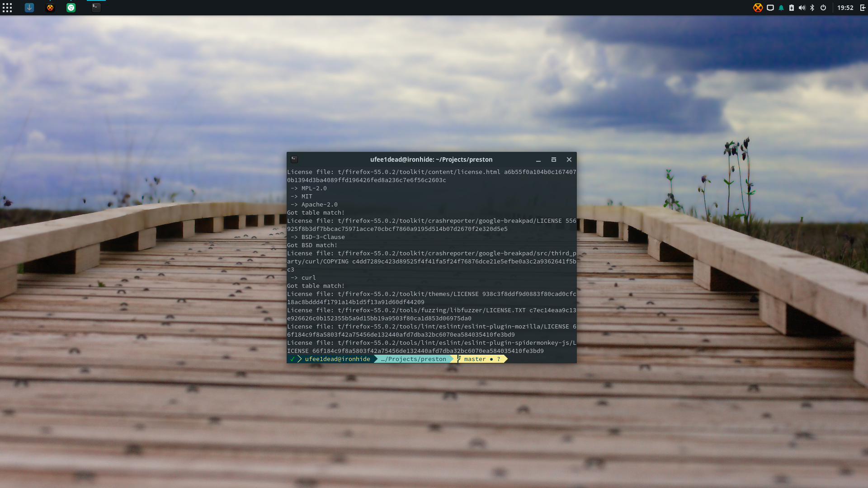
Task: Click the '-> MPL-2.0' output line
Action: (x=308, y=188)
